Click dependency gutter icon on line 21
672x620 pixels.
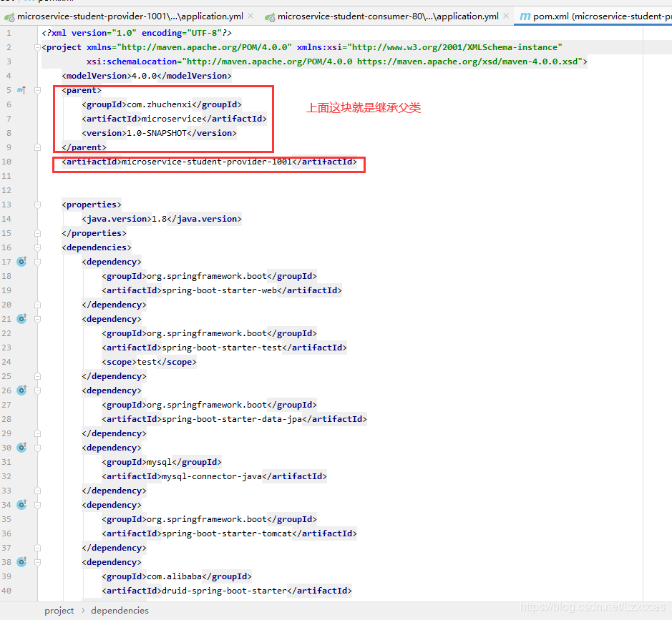click(22, 318)
